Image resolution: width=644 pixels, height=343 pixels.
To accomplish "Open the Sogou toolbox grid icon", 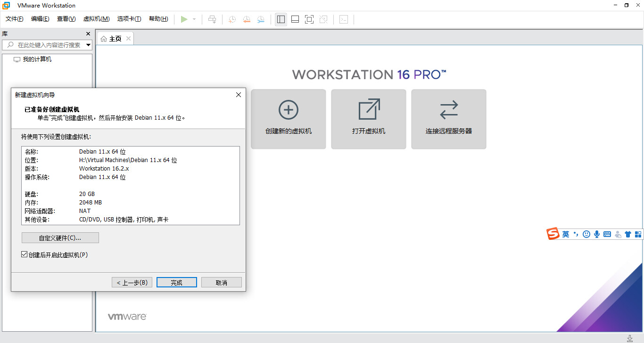I will [638, 234].
